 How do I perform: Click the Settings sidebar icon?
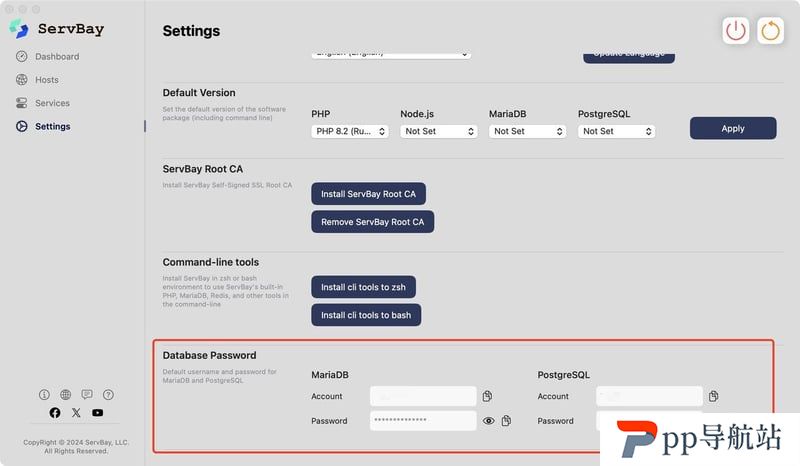21,126
